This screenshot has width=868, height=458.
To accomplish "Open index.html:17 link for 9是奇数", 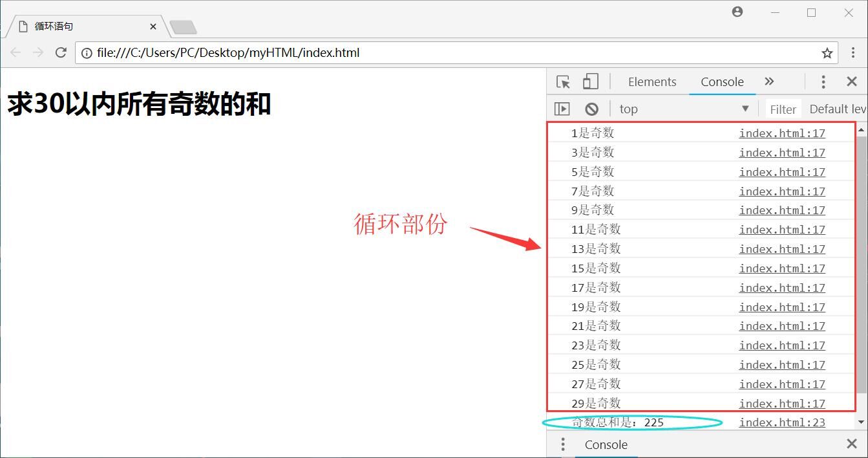I will point(782,210).
